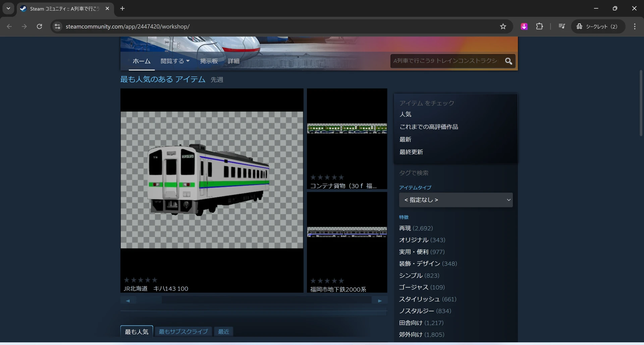The image size is (644, 345).
Task: Open Chrome's three-dot menu
Action: coord(634,27)
